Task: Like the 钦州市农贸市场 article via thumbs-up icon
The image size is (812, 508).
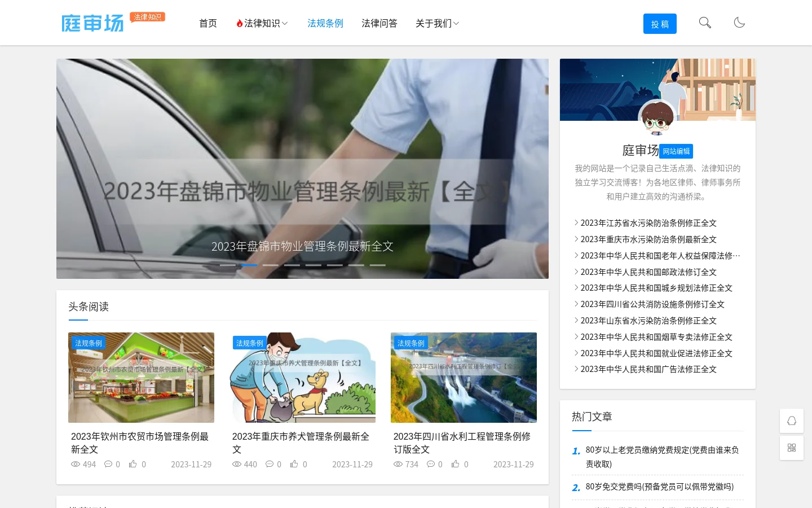Action: [x=133, y=464]
